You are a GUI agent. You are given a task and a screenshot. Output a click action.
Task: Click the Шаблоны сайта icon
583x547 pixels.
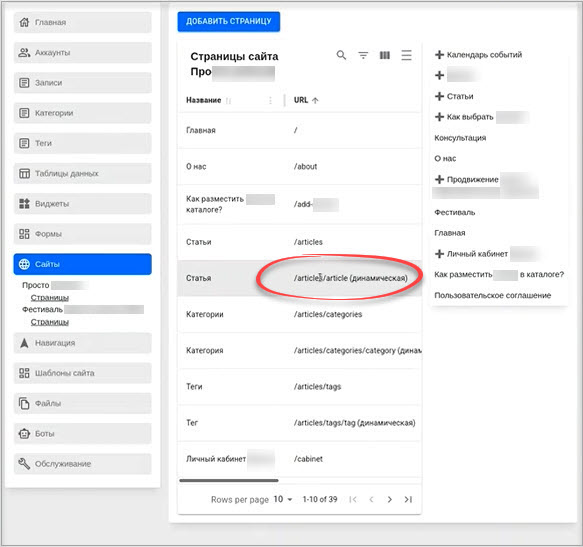coord(24,373)
